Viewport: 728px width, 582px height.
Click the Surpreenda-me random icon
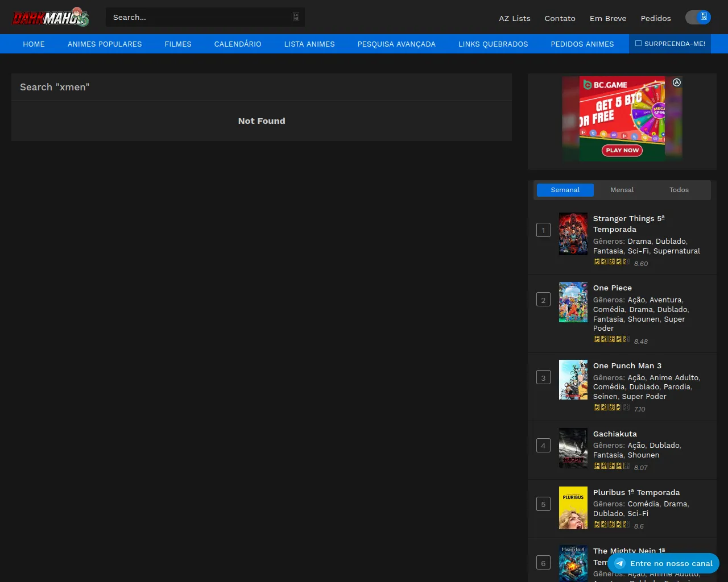[638, 43]
